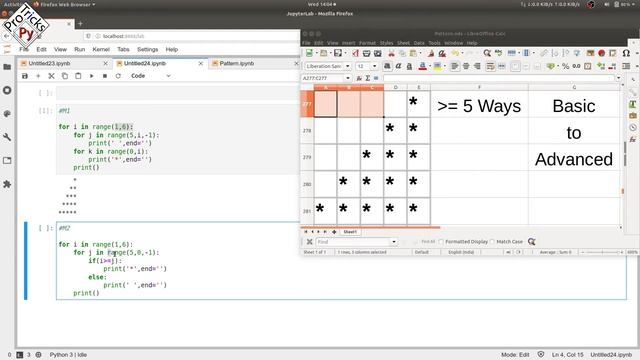This screenshot has width=640, height=360.
Task: Close the Untitled24.ipynb tab
Action: tap(201, 64)
